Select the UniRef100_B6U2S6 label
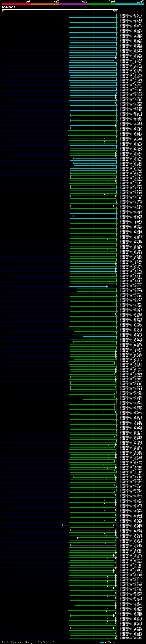This screenshot has width=146, height=644. [131, 326]
